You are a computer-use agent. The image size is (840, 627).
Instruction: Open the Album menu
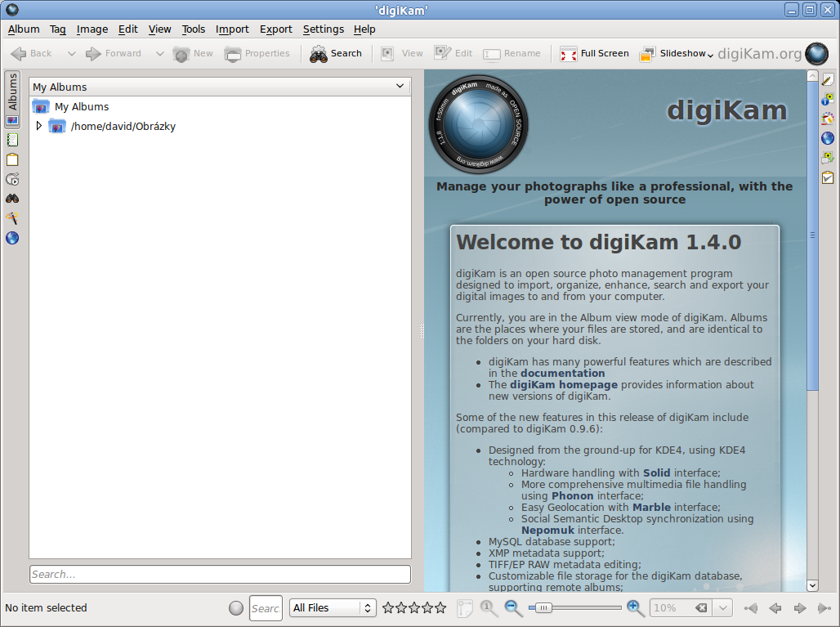coord(24,29)
